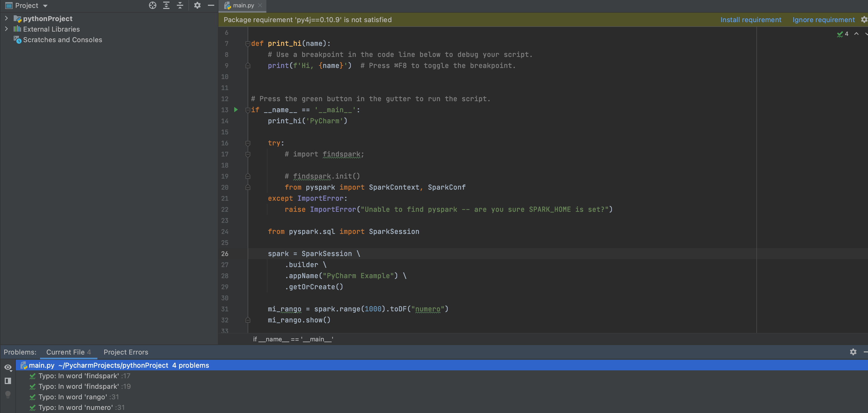Click Install requirement link
This screenshot has width=868, height=413.
click(750, 20)
